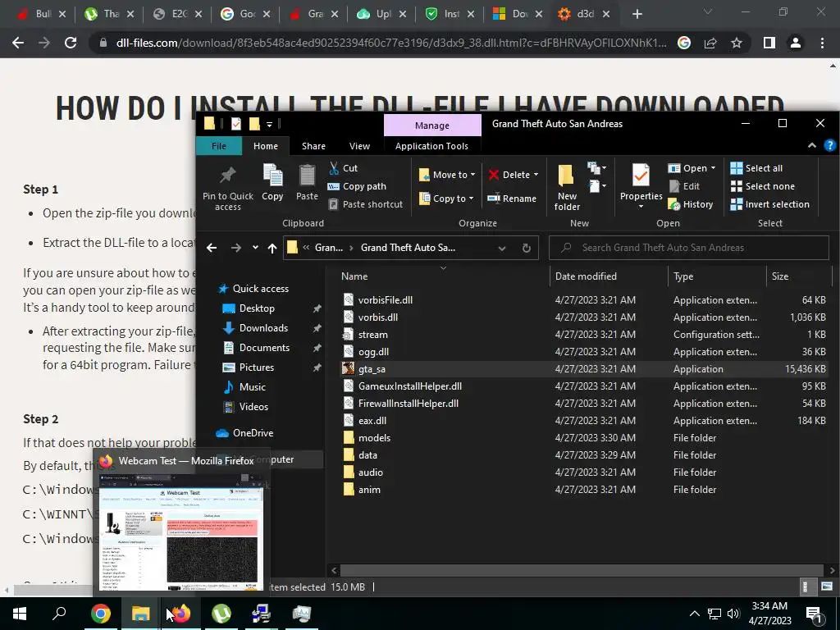
Task: Open notification center in taskbar
Action: coord(814,614)
